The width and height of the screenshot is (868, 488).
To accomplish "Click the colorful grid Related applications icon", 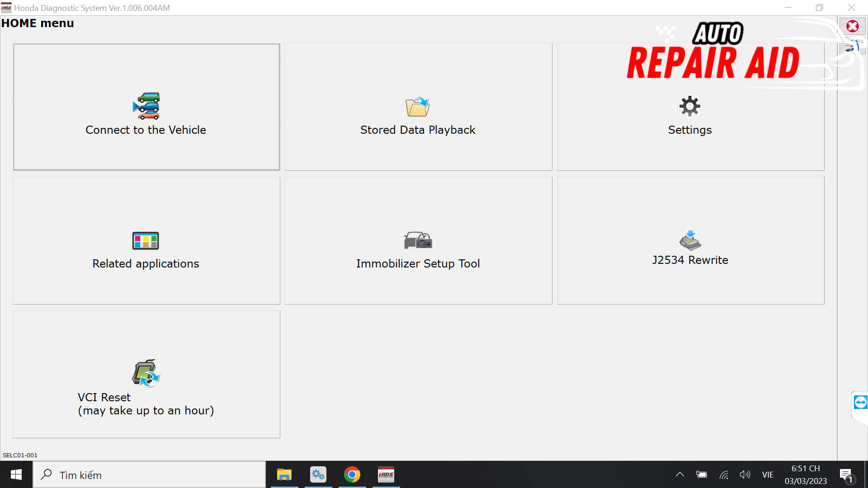I will pos(146,241).
